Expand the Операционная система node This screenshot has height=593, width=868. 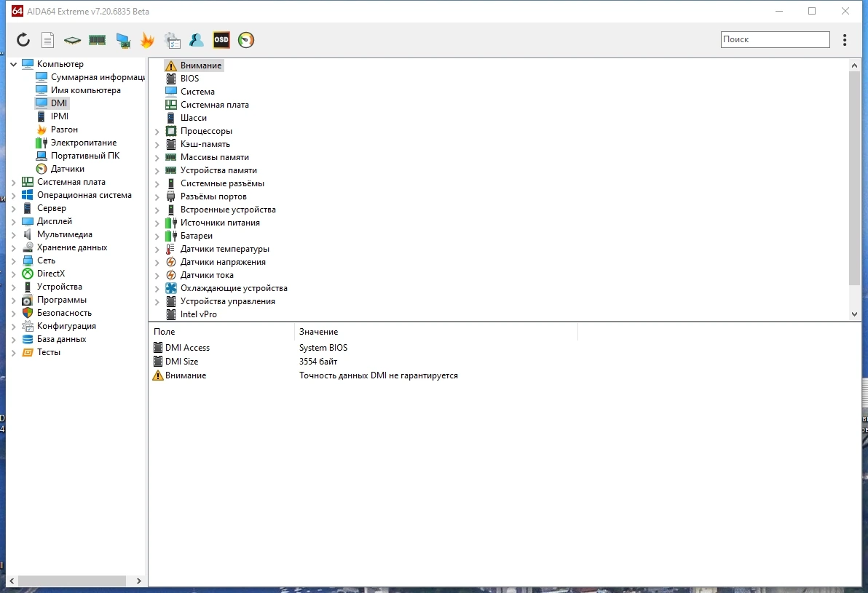coord(13,195)
